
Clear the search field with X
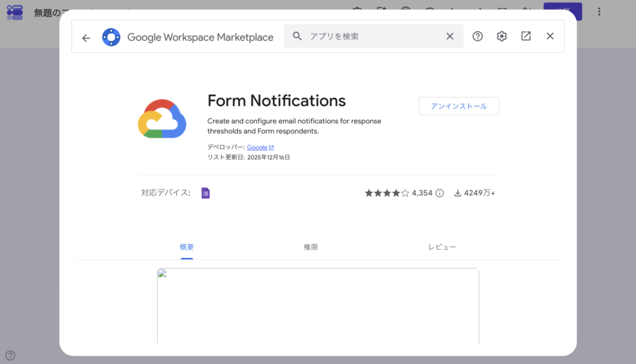450,36
